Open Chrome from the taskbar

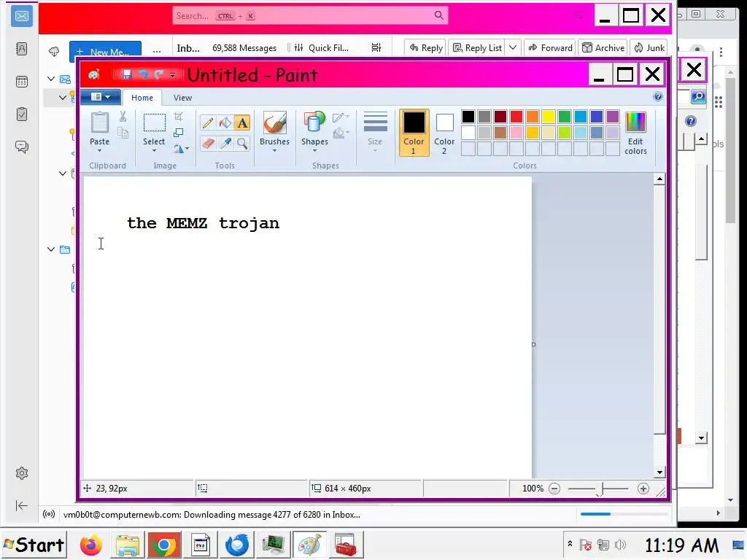click(x=164, y=545)
